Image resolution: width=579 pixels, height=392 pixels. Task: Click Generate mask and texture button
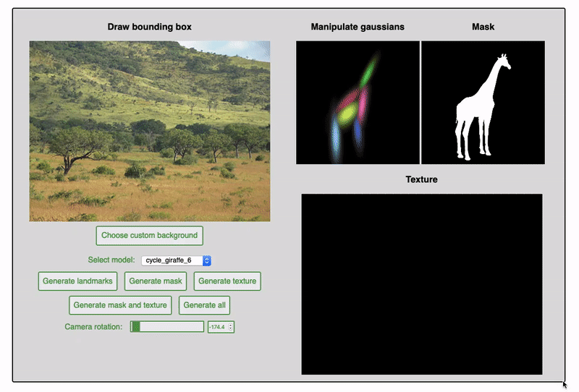[120, 305]
